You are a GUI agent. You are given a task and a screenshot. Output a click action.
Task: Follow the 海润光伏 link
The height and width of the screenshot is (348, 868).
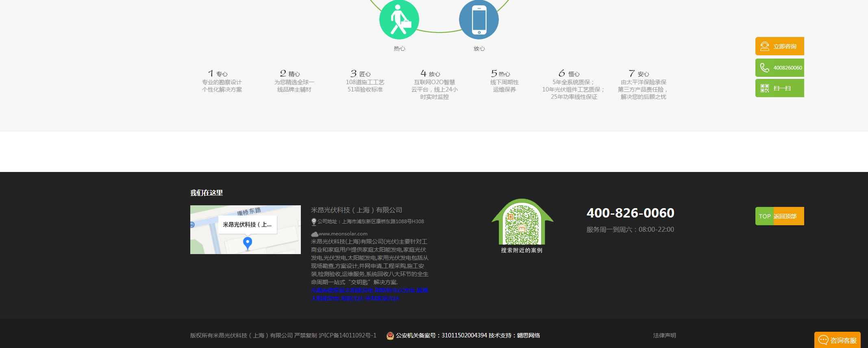coord(352,298)
